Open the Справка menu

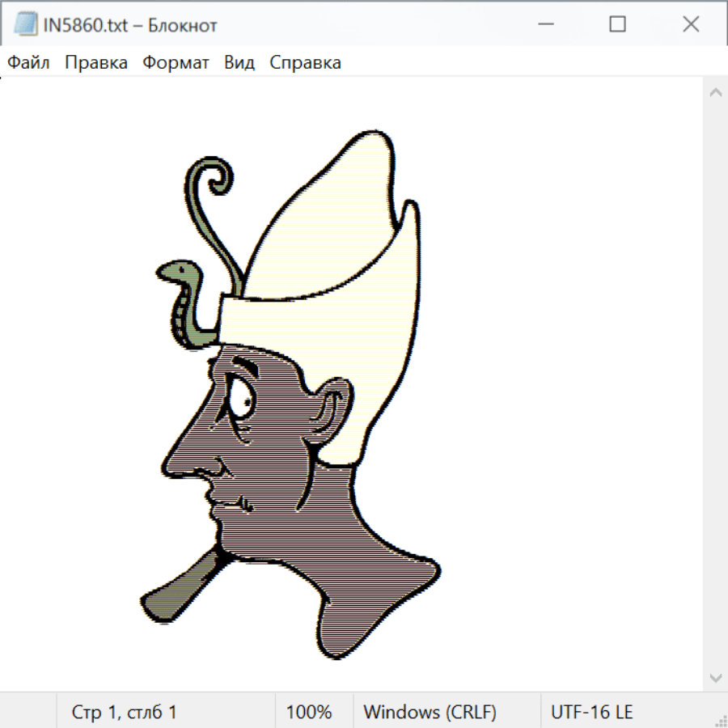tap(305, 62)
